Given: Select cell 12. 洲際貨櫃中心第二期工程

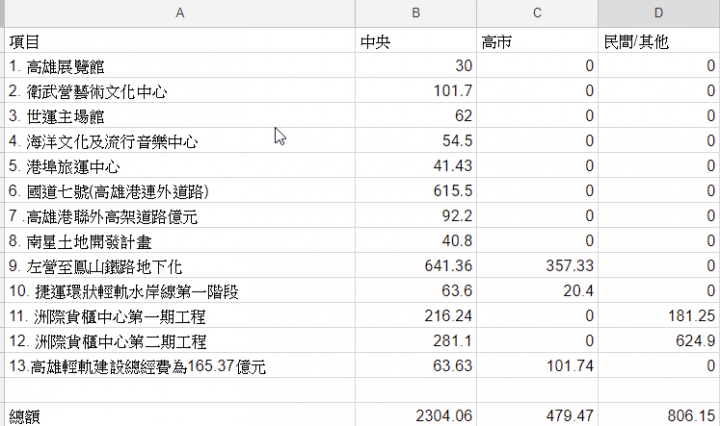Looking at the screenshot, I should tap(180, 341).
